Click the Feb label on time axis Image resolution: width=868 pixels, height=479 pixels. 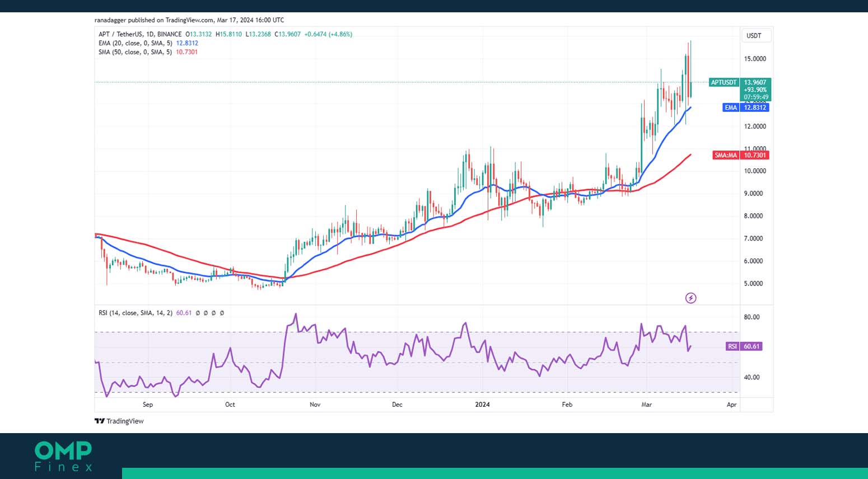567,405
